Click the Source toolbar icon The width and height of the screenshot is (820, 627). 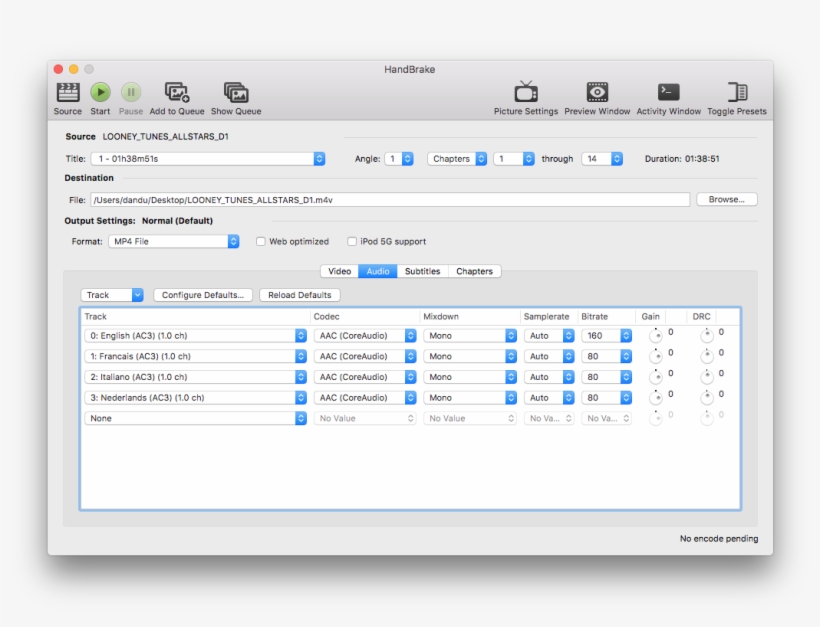67,92
